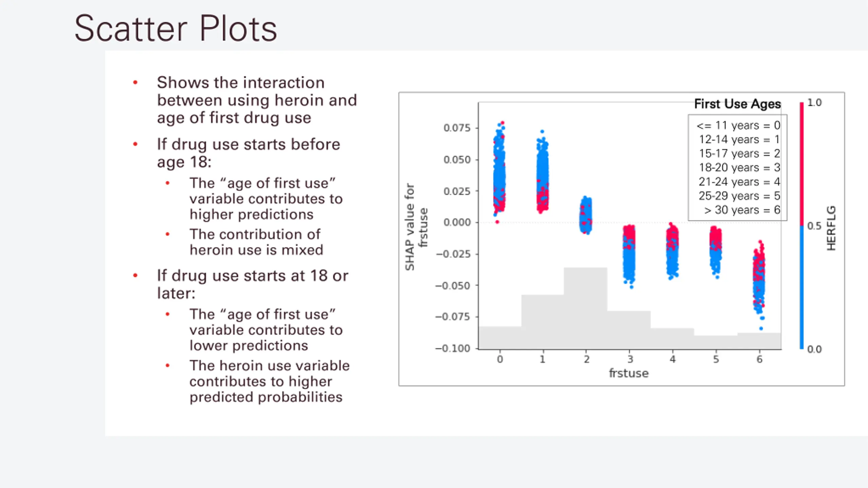The image size is (868, 488).
Task: Click the scatter cluster above x-axis value 6
Action: click(x=759, y=278)
